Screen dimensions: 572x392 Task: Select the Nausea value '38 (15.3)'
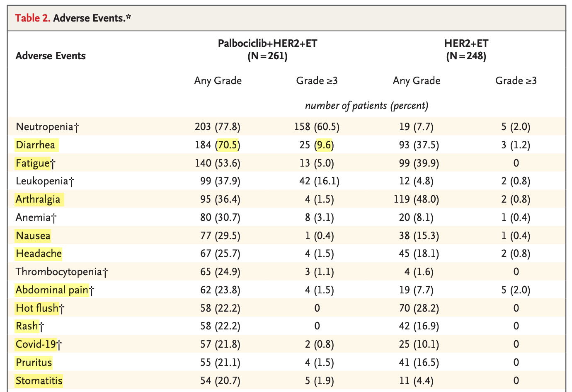point(419,236)
